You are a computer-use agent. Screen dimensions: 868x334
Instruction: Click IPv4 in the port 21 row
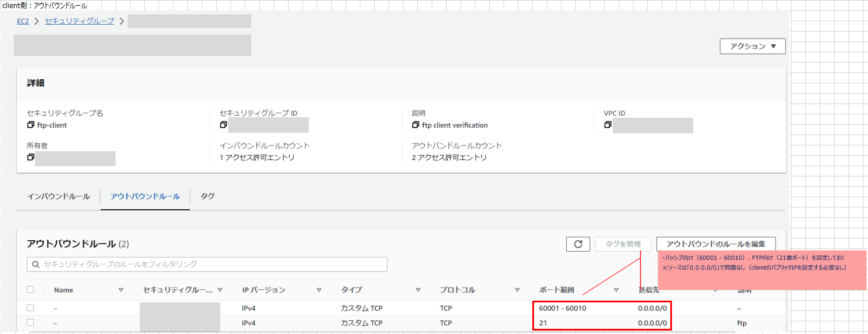[x=249, y=323]
